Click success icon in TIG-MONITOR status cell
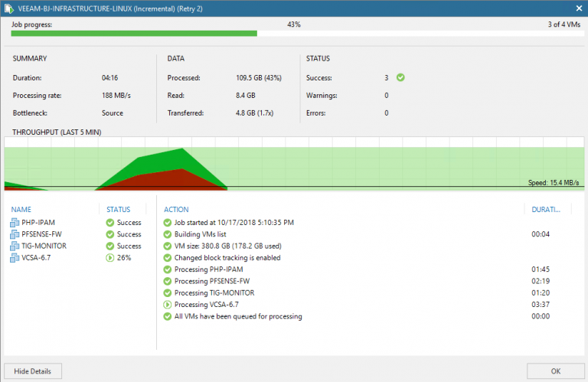588x382 pixels. coord(110,246)
